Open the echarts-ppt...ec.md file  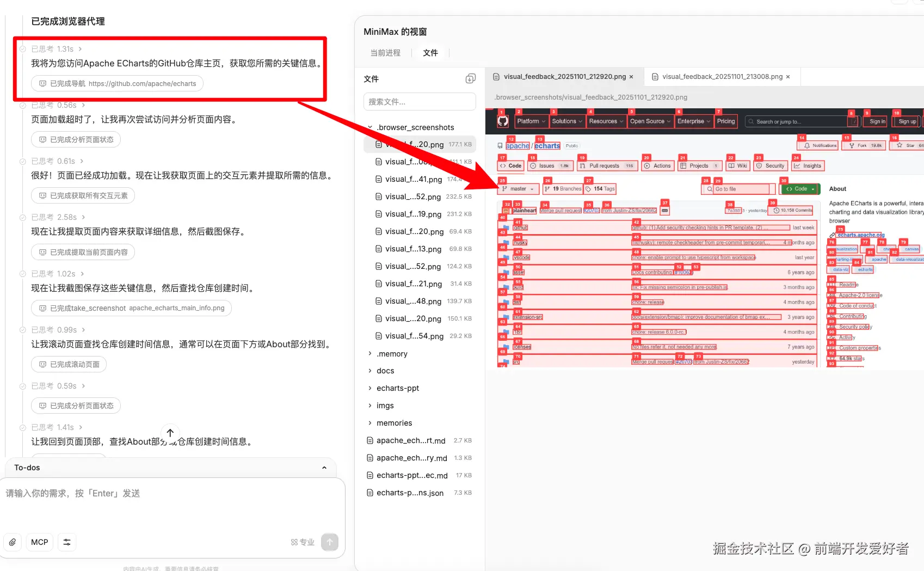point(420,475)
